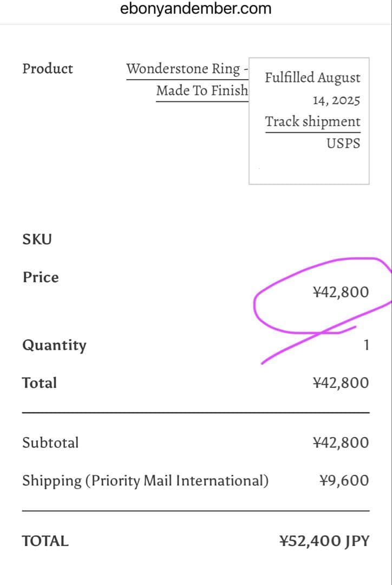Click the Price row label
392x585 pixels.
point(41,277)
